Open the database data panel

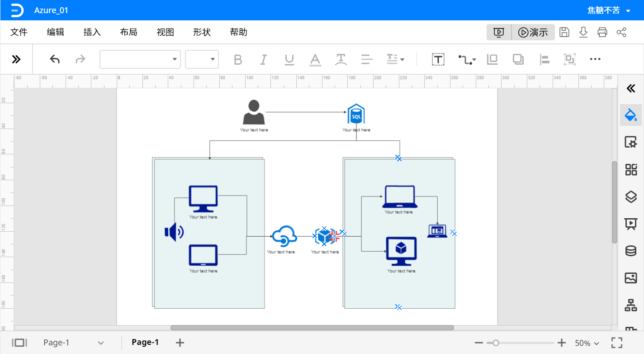point(631,251)
